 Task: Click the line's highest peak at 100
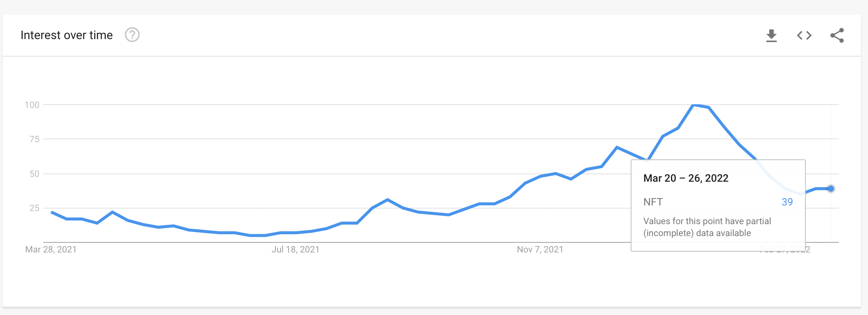click(x=693, y=105)
